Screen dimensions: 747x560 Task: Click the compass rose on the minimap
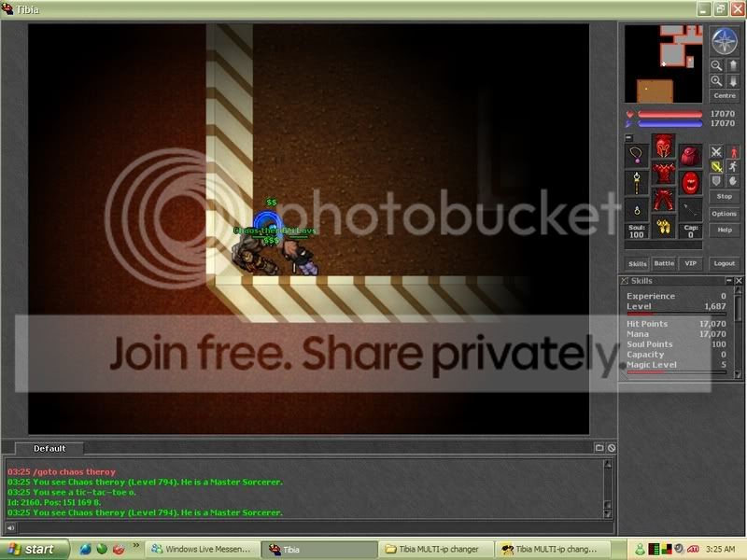tap(725, 41)
